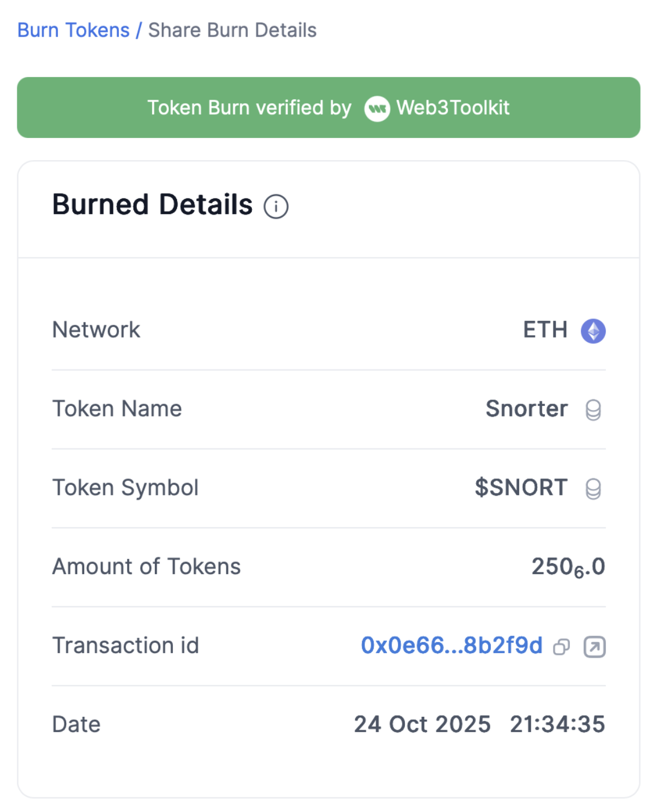Click the Share Burn Details breadcrumb text
651x812 pixels.
click(x=232, y=30)
